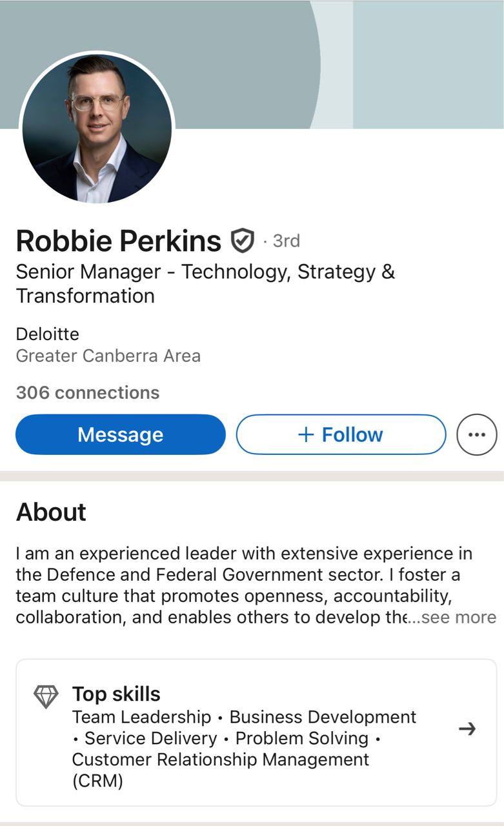Click the diamond icon in Top skills
The image size is (504, 826).
(46, 697)
